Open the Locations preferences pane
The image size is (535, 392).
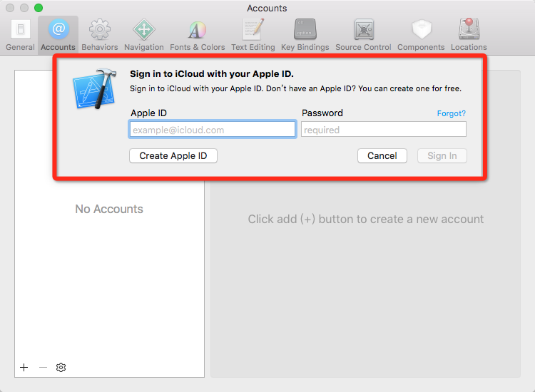coord(469,35)
